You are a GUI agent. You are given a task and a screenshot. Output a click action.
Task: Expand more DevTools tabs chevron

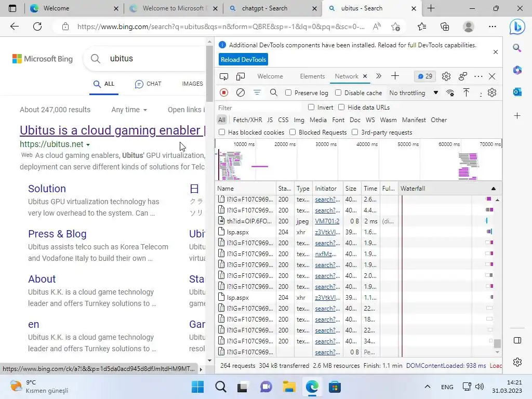(379, 76)
